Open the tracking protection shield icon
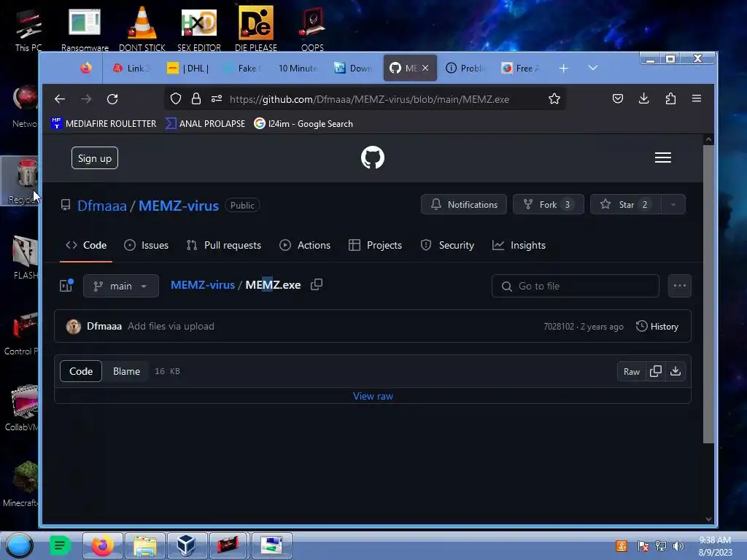747x560 pixels. click(x=176, y=99)
